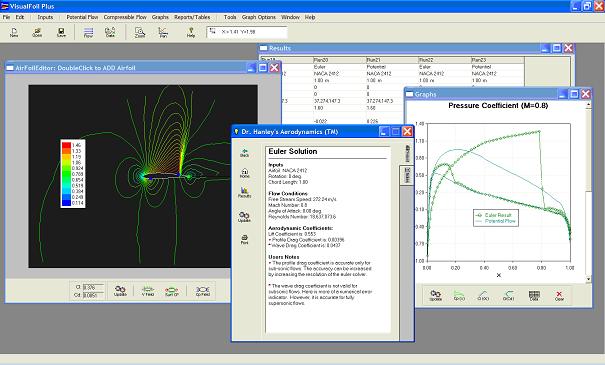Screen dimensions: 605x365
Task: Click the 'Euler Solution' heading text
Action: pyautogui.click(x=292, y=152)
